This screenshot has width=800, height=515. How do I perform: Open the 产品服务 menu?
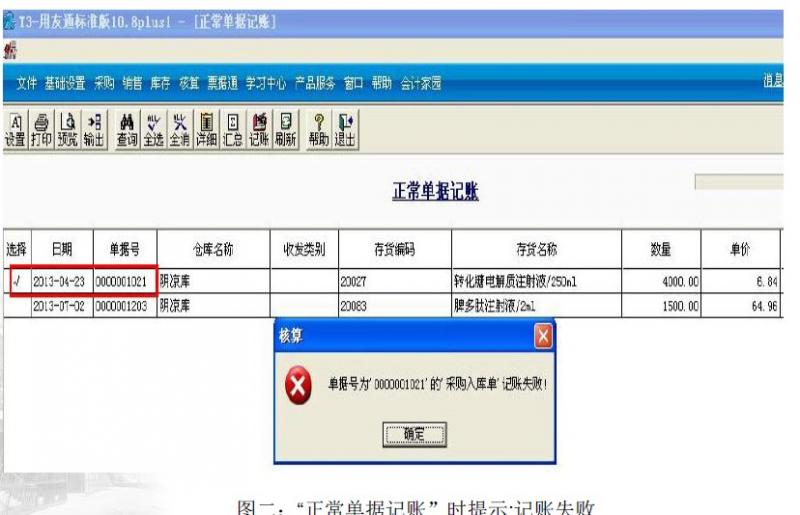[x=315, y=83]
